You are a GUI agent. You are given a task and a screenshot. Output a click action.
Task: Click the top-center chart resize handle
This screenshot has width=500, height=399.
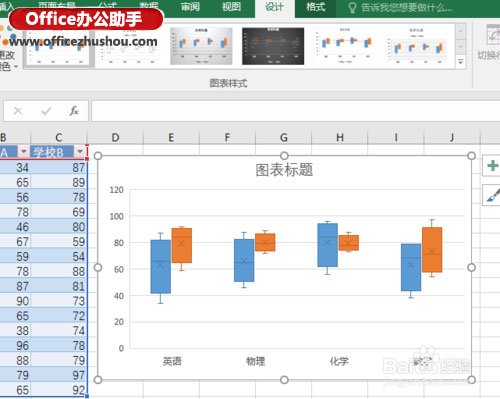click(284, 156)
